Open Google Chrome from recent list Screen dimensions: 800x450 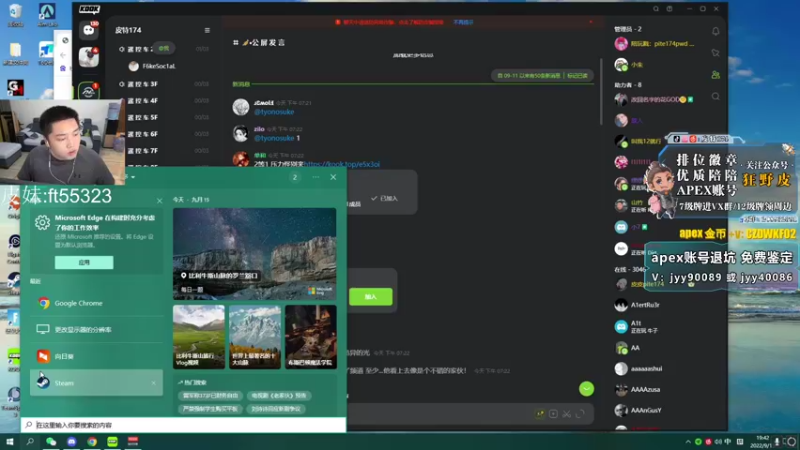tap(96, 303)
